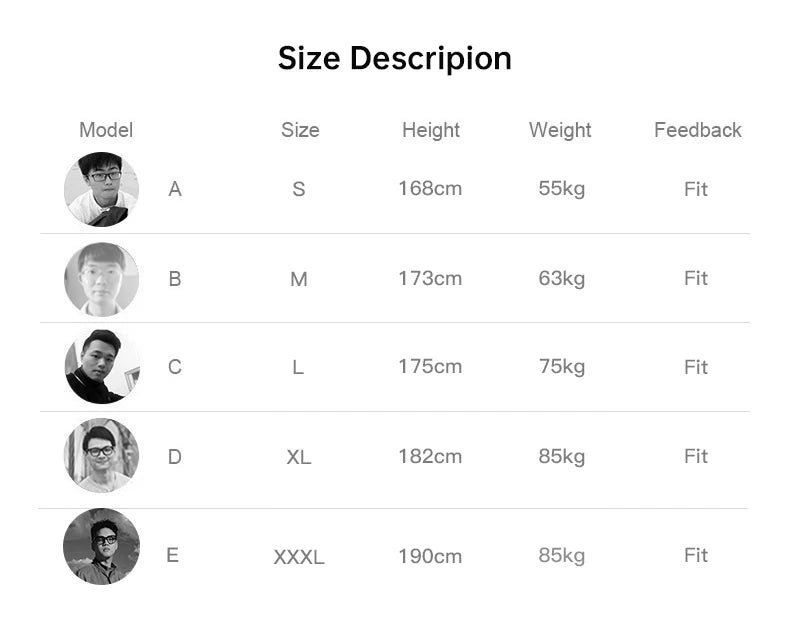Click the Model column header
Screen dimensions: 790x636
[106, 130]
